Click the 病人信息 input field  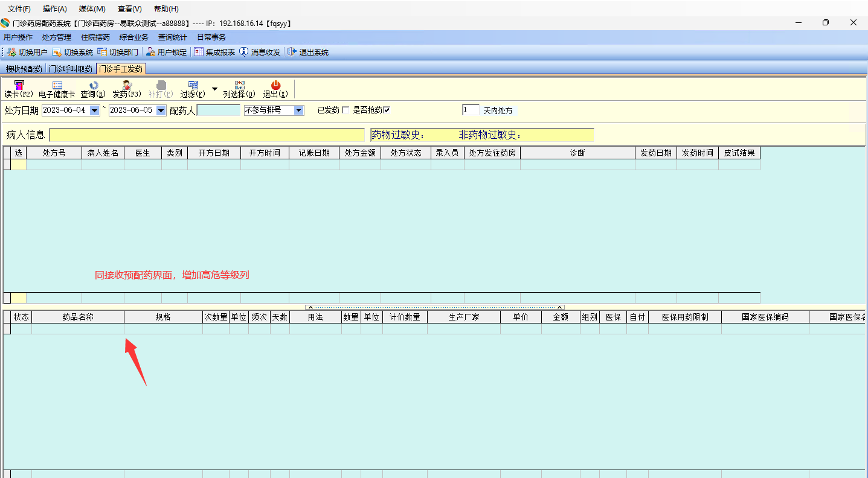point(207,135)
